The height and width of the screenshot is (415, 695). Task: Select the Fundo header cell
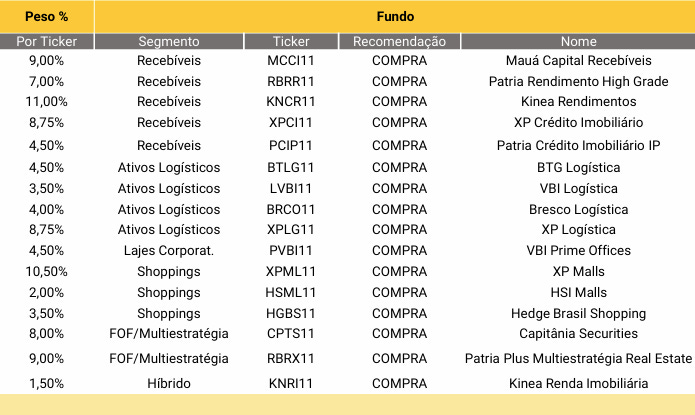click(395, 16)
